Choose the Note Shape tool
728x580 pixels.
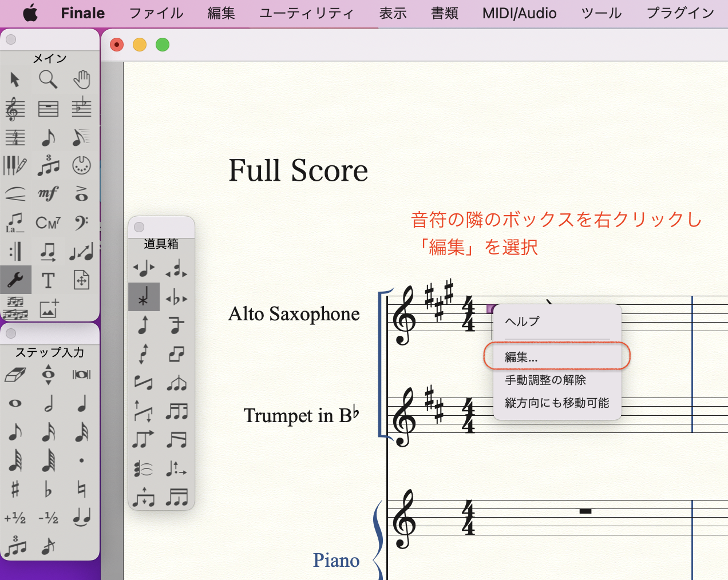click(x=144, y=297)
